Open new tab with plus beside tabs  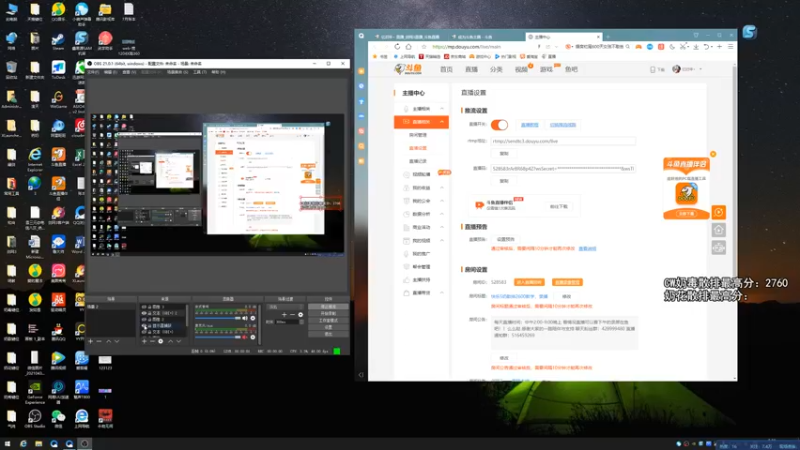point(608,37)
